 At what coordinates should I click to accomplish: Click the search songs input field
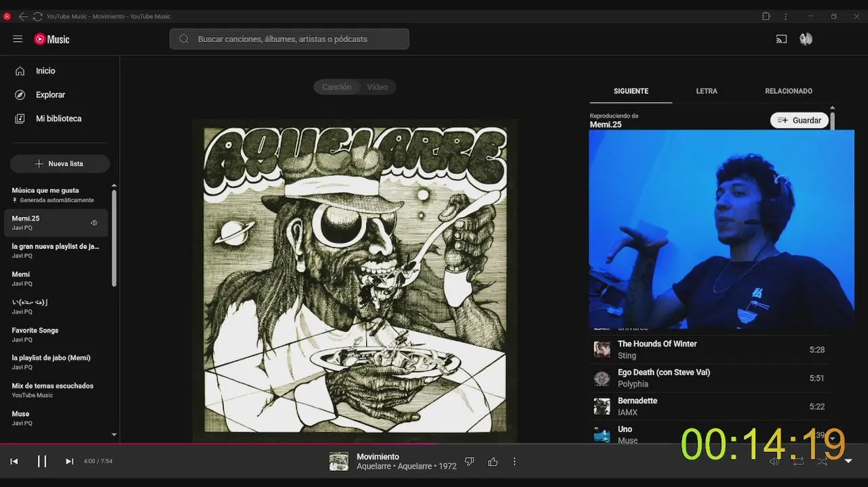(290, 39)
